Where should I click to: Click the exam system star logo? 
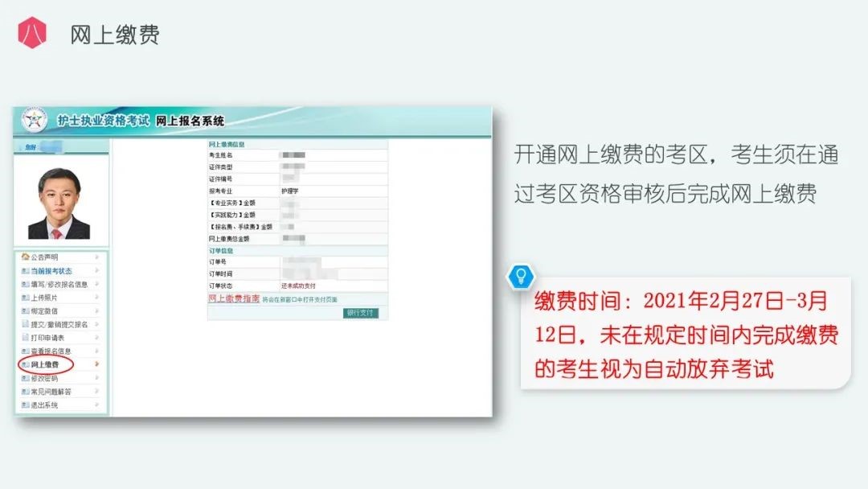click(x=35, y=122)
